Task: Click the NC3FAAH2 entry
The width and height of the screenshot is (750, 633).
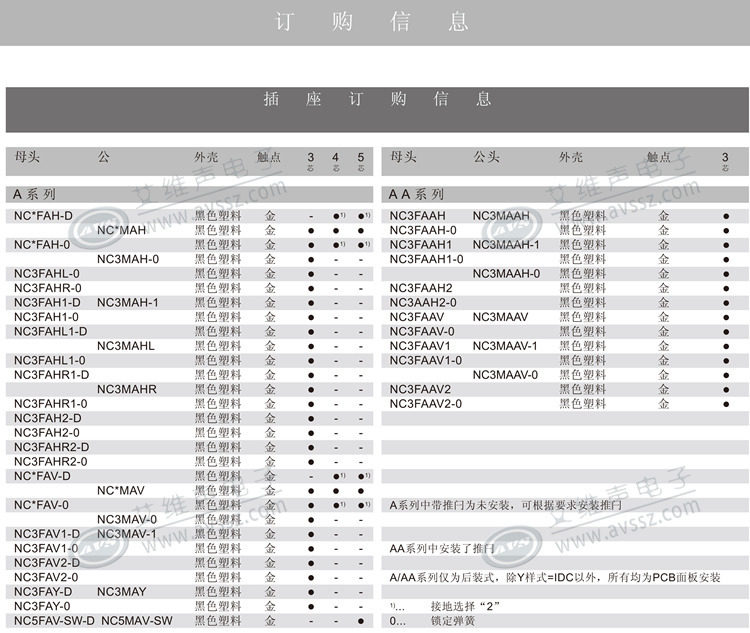Action: (420, 288)
